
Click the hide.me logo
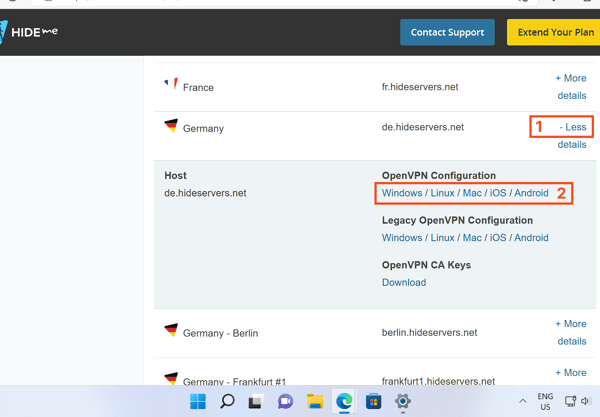coord(29,32)
